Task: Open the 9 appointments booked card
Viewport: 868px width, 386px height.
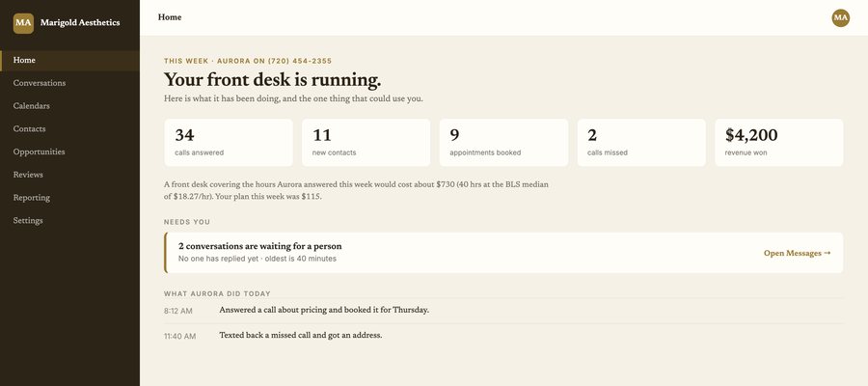Action: tap(503, 142)
